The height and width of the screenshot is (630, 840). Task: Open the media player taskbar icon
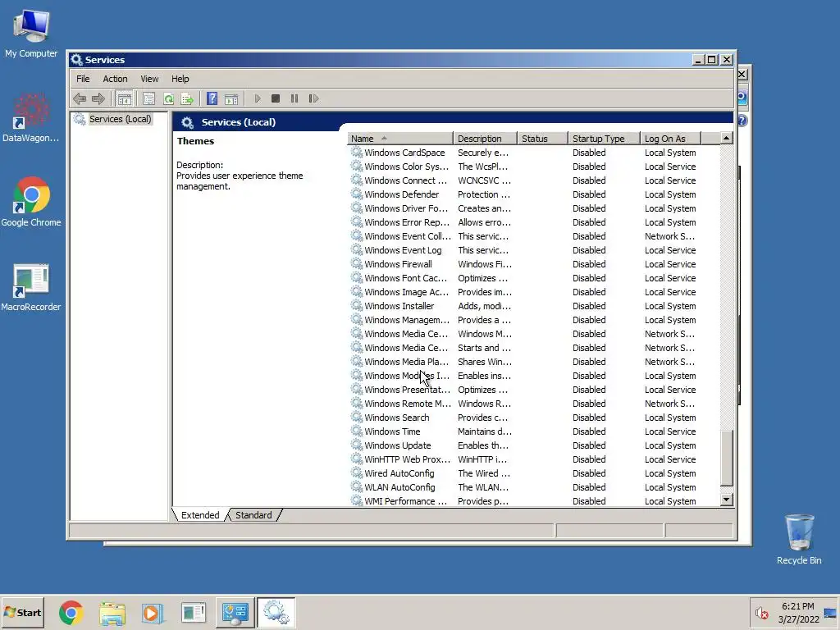[153, 612]
